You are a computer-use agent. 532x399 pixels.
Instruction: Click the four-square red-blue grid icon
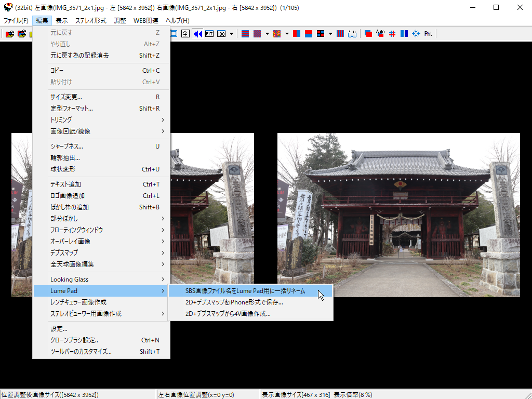320,34
